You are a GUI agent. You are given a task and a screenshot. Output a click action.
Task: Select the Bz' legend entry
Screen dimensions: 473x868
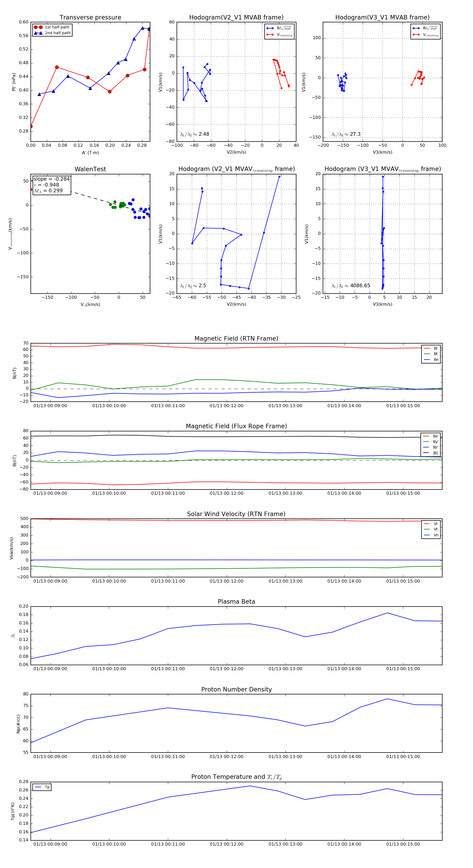pos(431,447)
